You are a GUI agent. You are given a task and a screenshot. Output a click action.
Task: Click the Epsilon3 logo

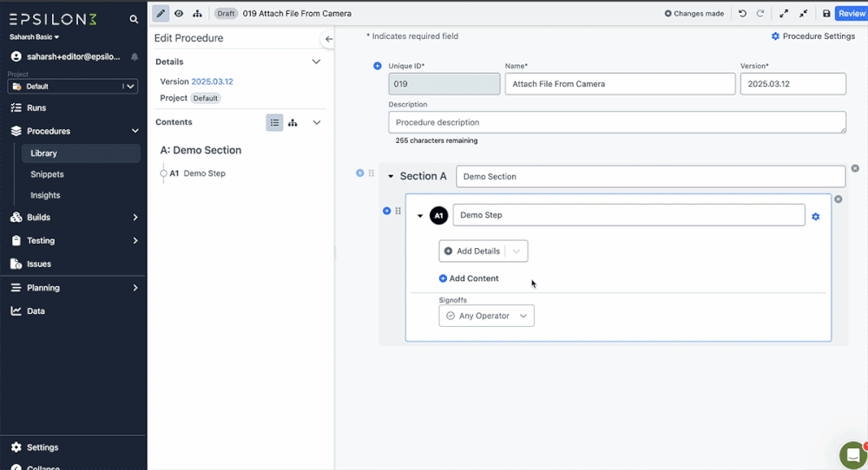53,19
